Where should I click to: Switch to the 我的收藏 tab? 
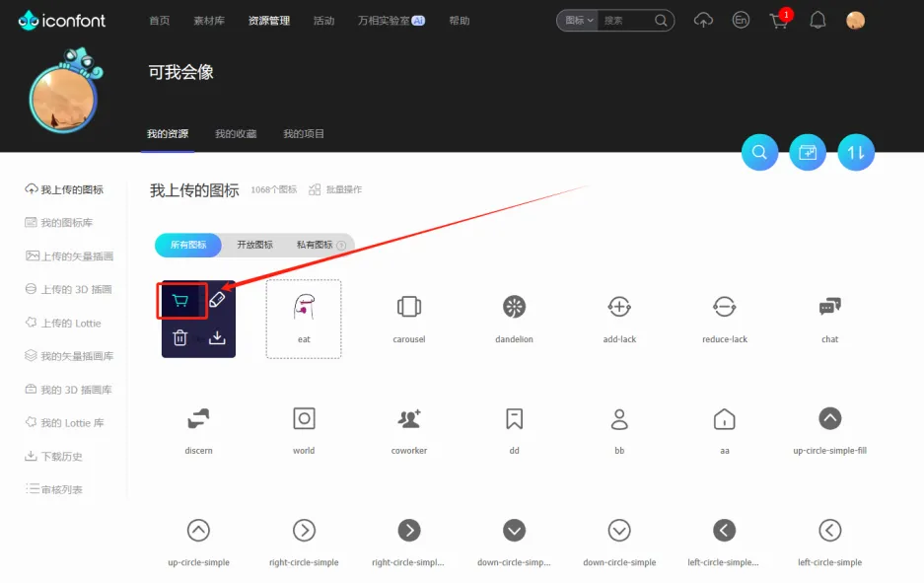point(236,134)
